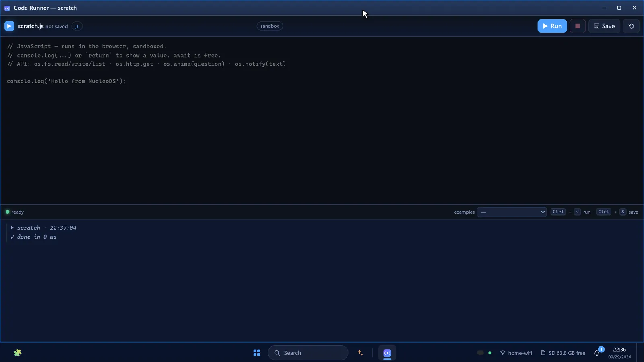This screenshot has height=362, width=644.
Task: Click the taskbar Search field
Action: [x=308, y=353]
